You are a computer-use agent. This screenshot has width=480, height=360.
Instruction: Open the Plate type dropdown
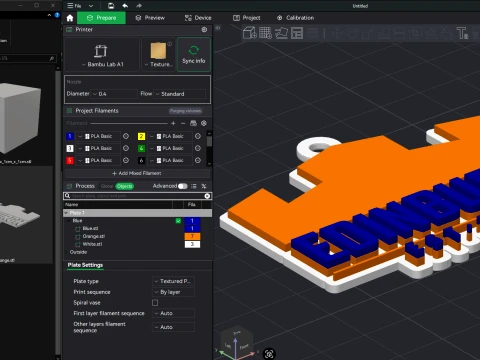coord(173,281)
